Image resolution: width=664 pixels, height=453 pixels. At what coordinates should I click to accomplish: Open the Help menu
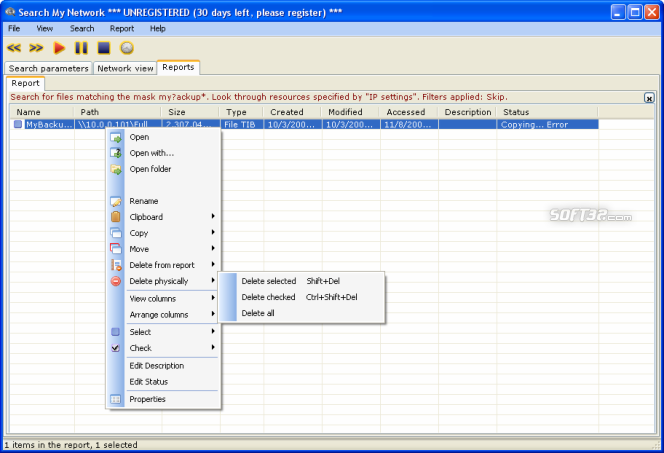[x=158, y=28]
